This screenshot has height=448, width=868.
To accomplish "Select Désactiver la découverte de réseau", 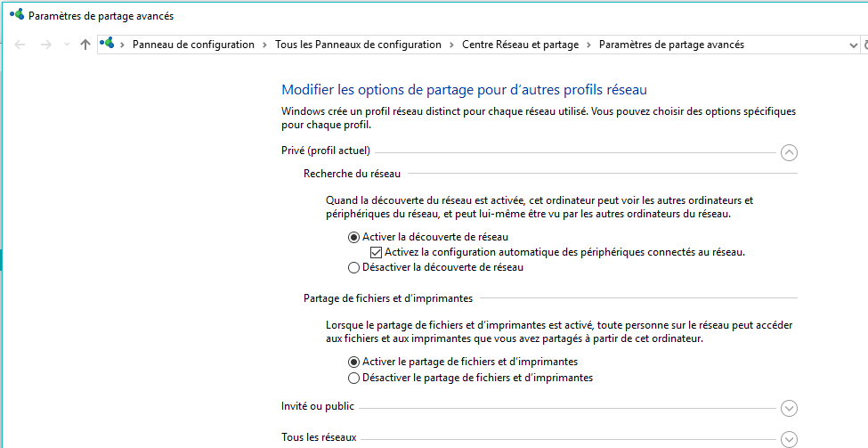I will pos(354,267).
